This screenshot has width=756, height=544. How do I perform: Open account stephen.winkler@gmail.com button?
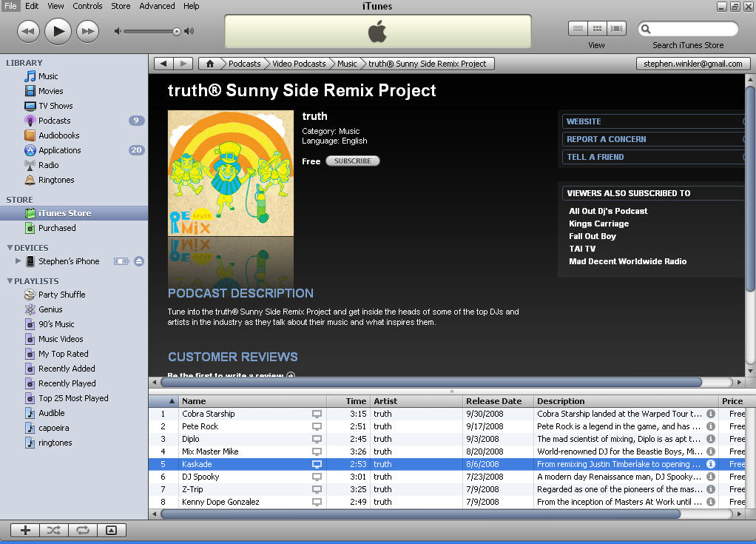click(x=693, y=64)
